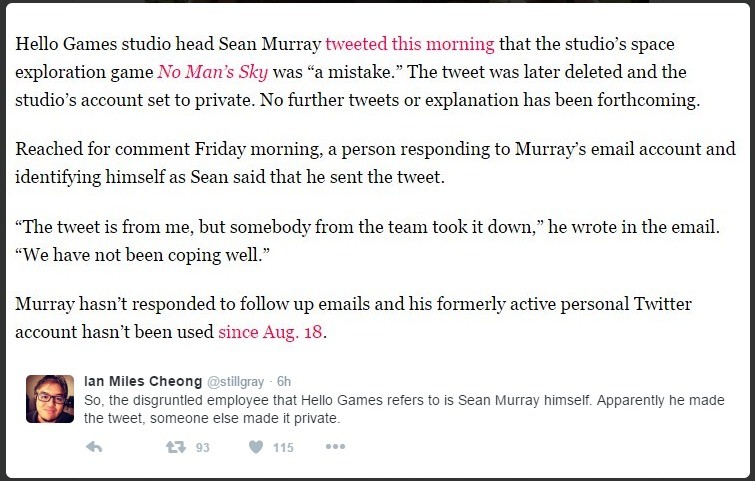755x481 pixels.
Task: Open the tweet's three-dot more menu
Action: pyautogui.click(x=335, y=447)
